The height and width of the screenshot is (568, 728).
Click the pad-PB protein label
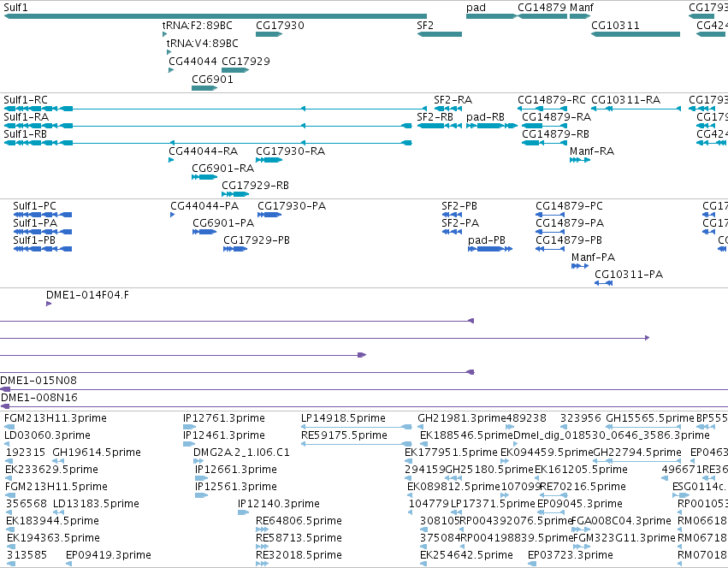pyautogui.click(x=487, y=240)
